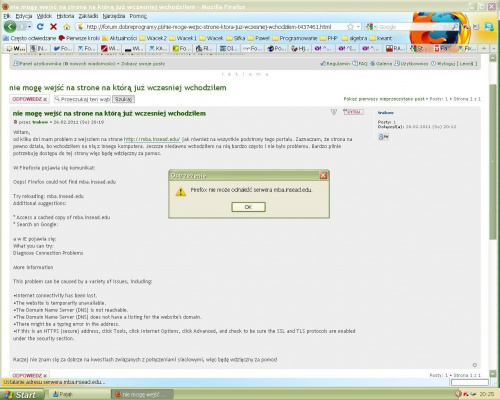
Task: Open the PW private message icon
Action: click(383, 136)
